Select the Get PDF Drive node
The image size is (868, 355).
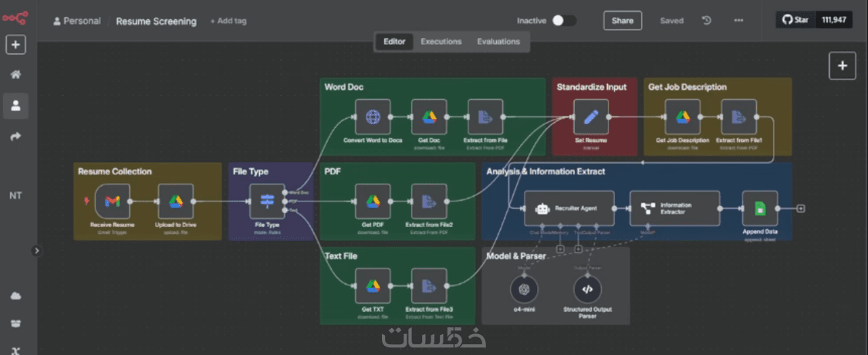coord(373,201)
